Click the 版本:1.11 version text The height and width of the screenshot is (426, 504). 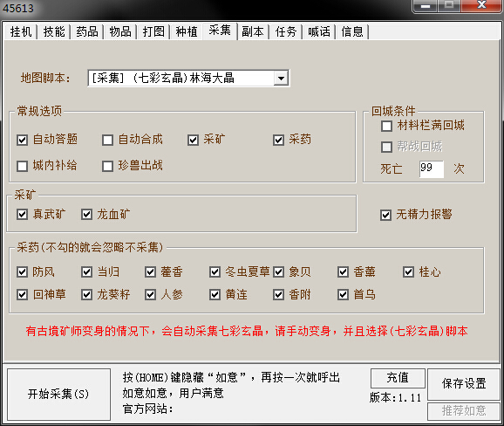click(395, 398)
